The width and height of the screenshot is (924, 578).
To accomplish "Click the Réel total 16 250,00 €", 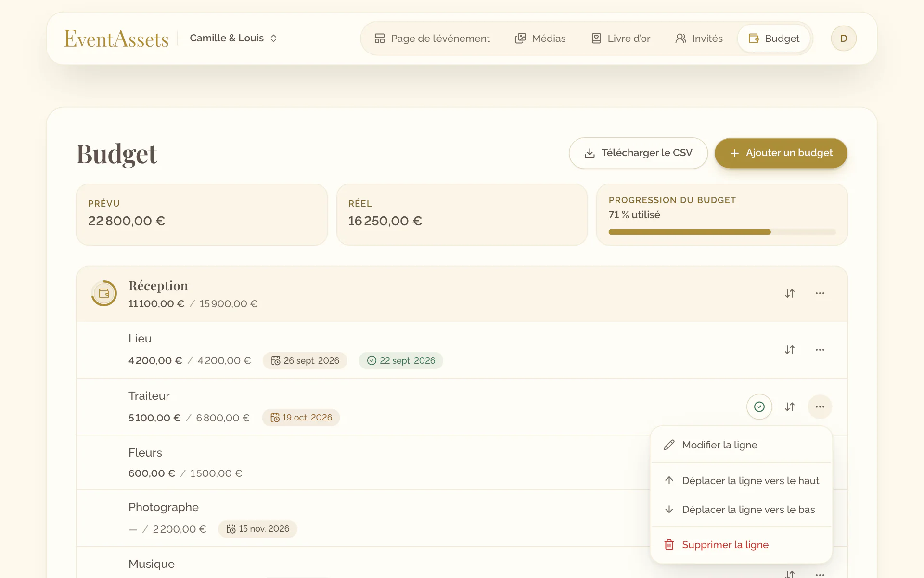I will 385,221.
